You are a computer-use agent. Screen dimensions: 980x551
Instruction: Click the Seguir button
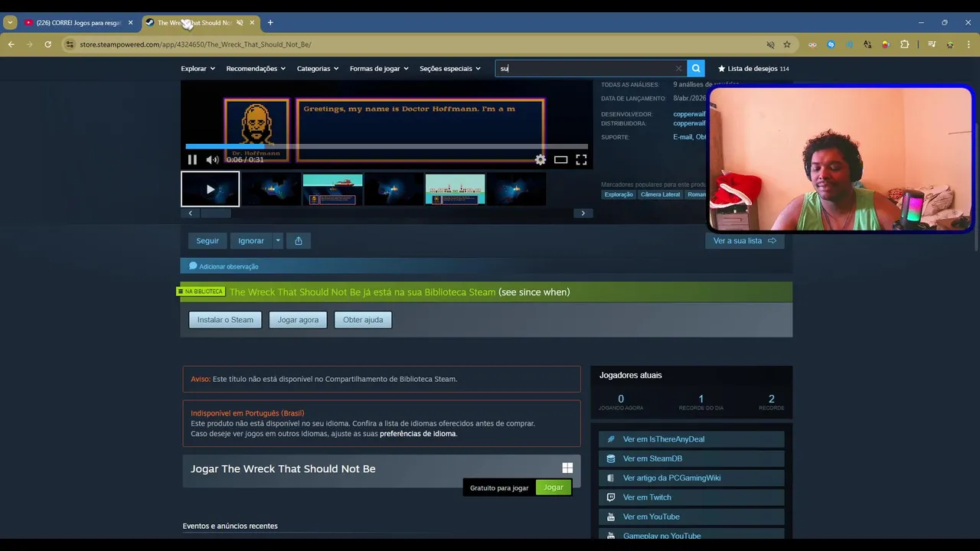pyautogui.click(x=207, y=241)
